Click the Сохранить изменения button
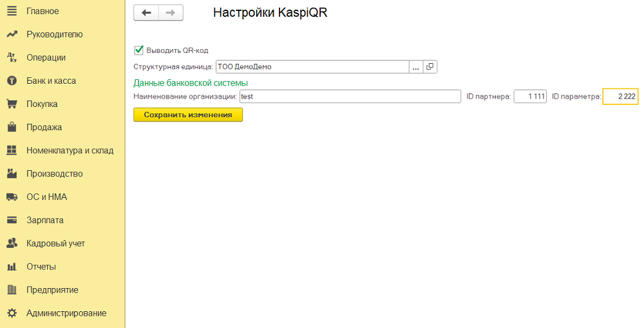This screenshot has height=328, width=644. (188, 115)
